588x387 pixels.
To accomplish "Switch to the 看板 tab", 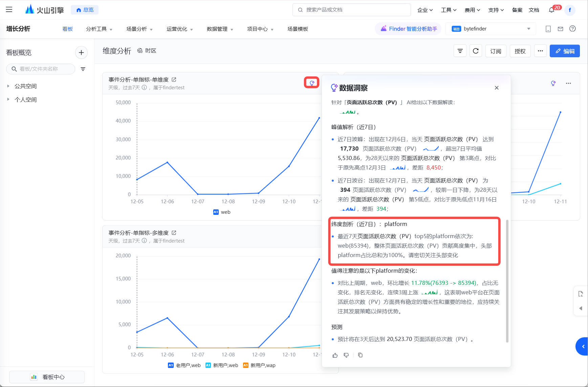I will (68, 29).
